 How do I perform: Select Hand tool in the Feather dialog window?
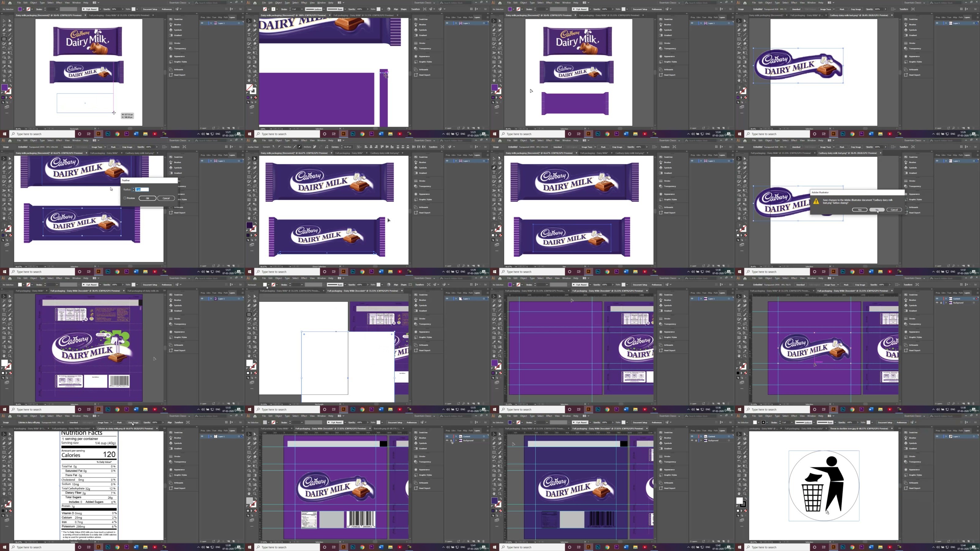point(4,218)
